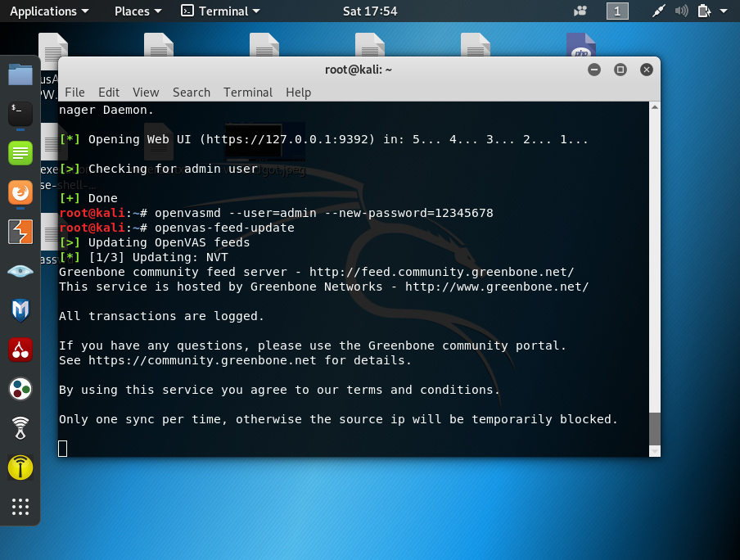The width and height of the screenshot is (740, 560).
Task: Open the Edit menu in terminal
Action: click(109, 92)
